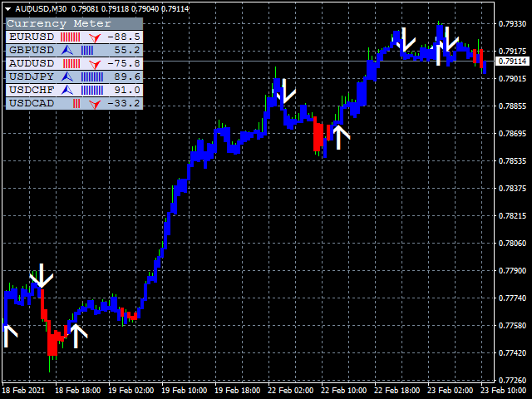Click the blue strength bars for USDJPY
The height and width of the screenshot is (399, 532).
tap(92, 77)
